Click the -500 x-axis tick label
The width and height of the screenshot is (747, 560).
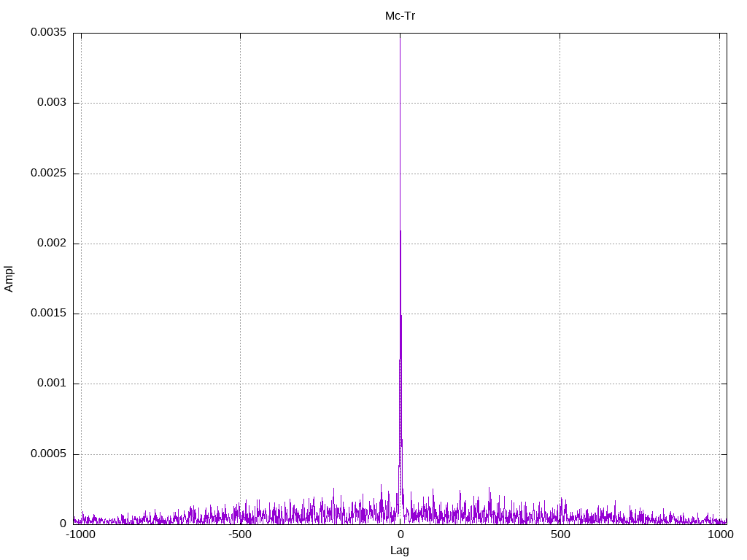(239, 534)
